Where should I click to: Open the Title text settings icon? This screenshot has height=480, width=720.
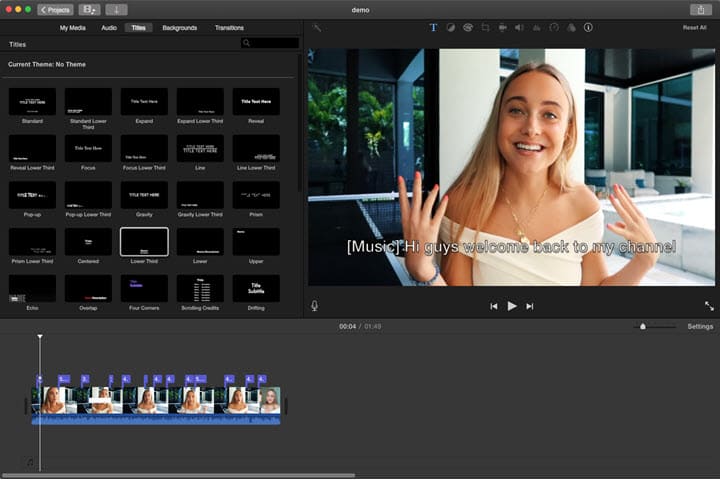pyautogui.click(x=433, y=27)
